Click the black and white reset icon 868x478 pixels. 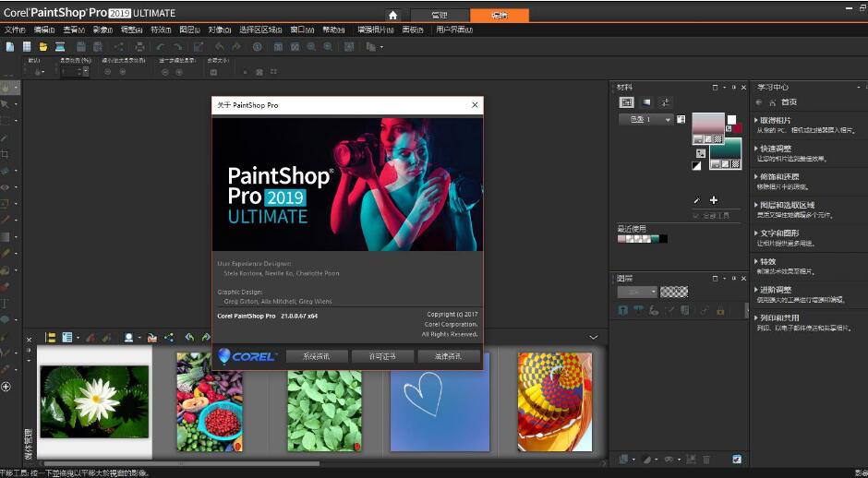point(697,165)
